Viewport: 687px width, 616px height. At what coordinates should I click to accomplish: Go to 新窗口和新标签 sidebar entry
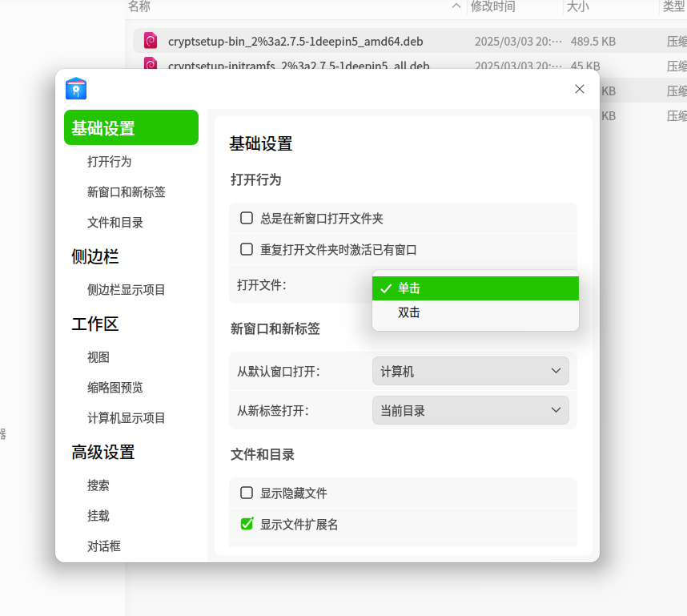click(x=127, y=192)
